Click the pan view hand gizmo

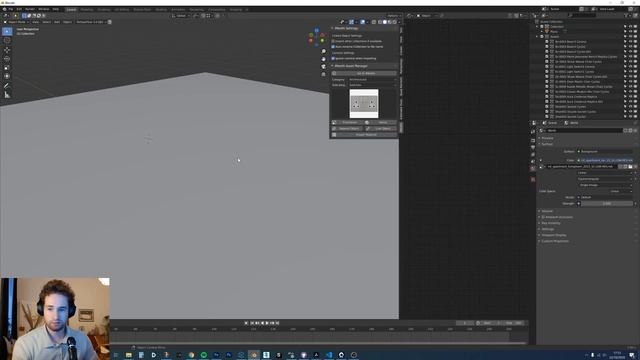click(324, 59)
